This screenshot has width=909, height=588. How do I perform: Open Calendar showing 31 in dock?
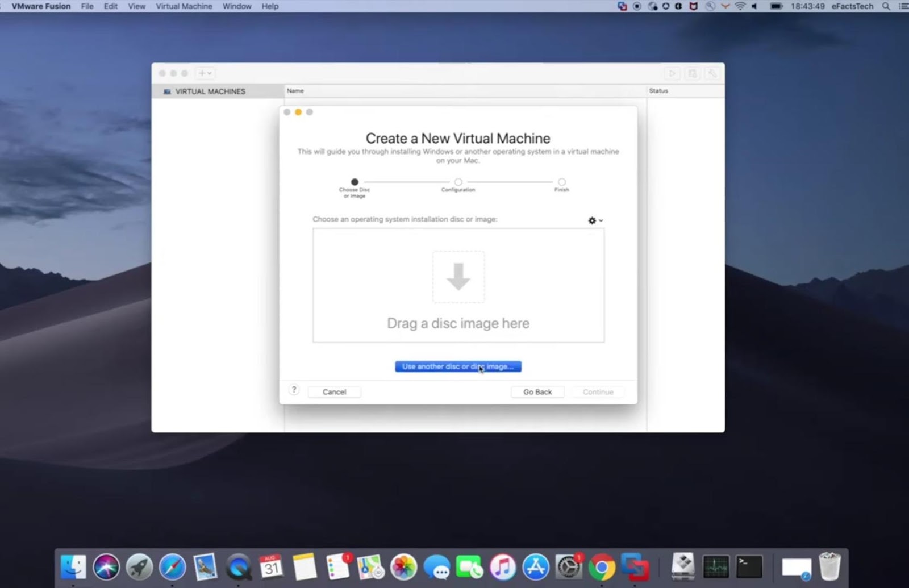tap(271, 566)
